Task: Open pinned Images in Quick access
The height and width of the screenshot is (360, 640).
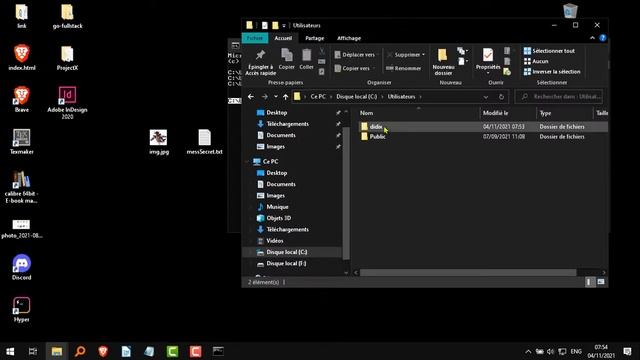Action: coord(276,147)
